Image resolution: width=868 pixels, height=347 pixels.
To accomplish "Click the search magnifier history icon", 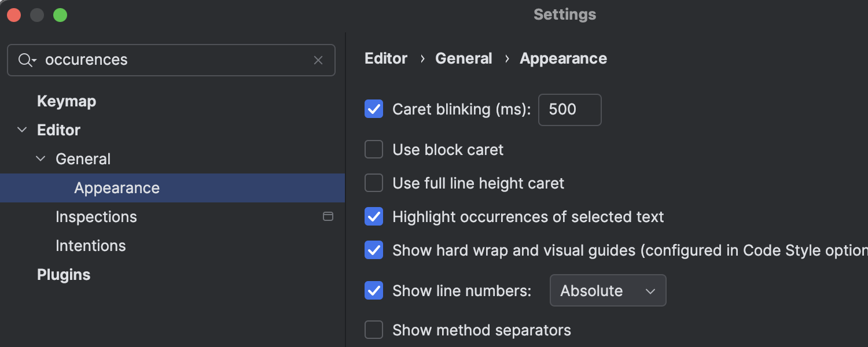I will point(27,60).
